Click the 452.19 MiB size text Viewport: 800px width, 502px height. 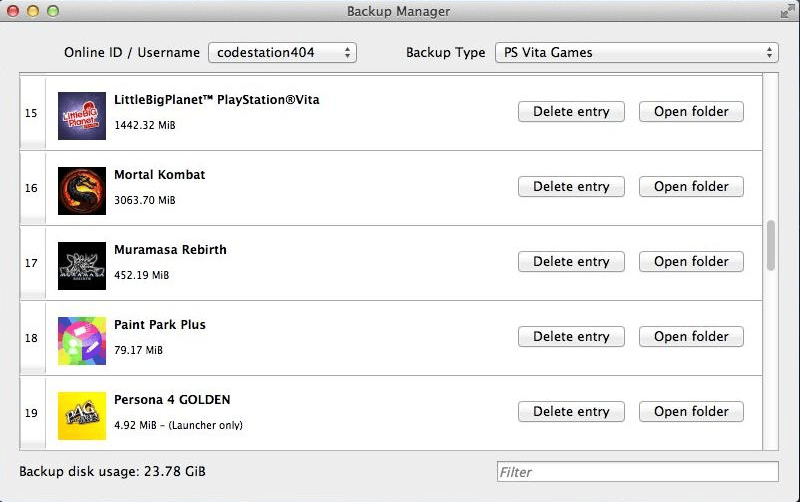tap(141, 275)
